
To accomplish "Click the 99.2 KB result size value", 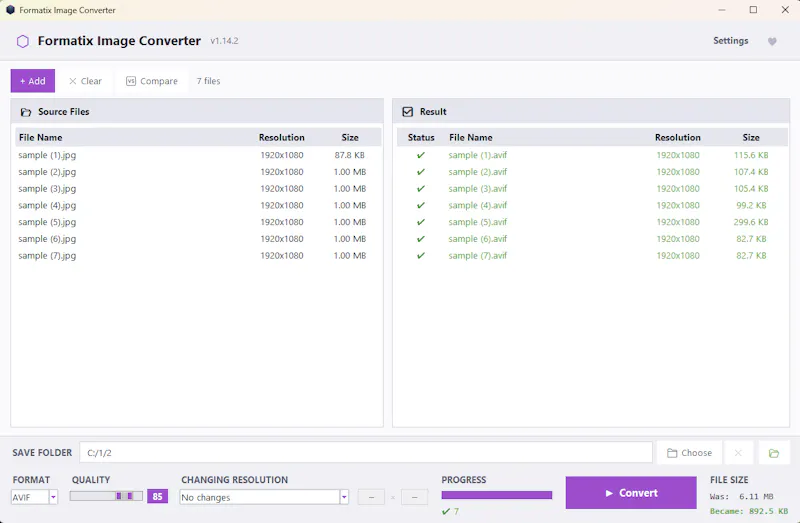I will click(751, 206).
